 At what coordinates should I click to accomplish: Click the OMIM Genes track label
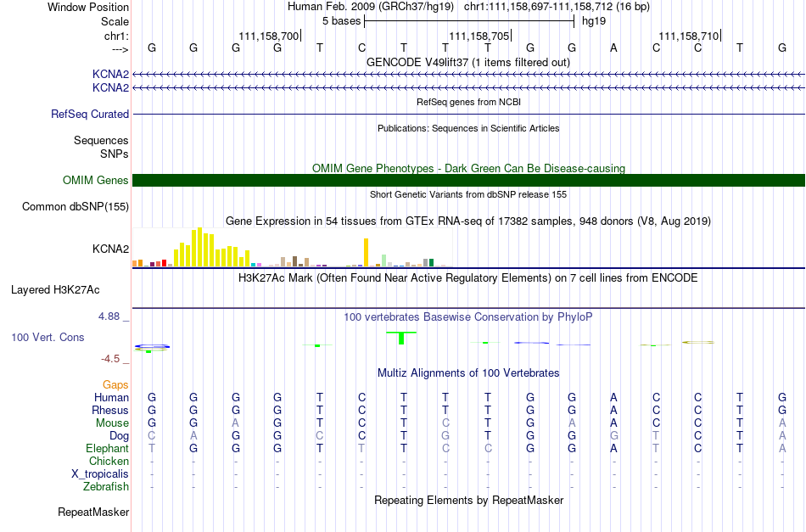(96, 181)
